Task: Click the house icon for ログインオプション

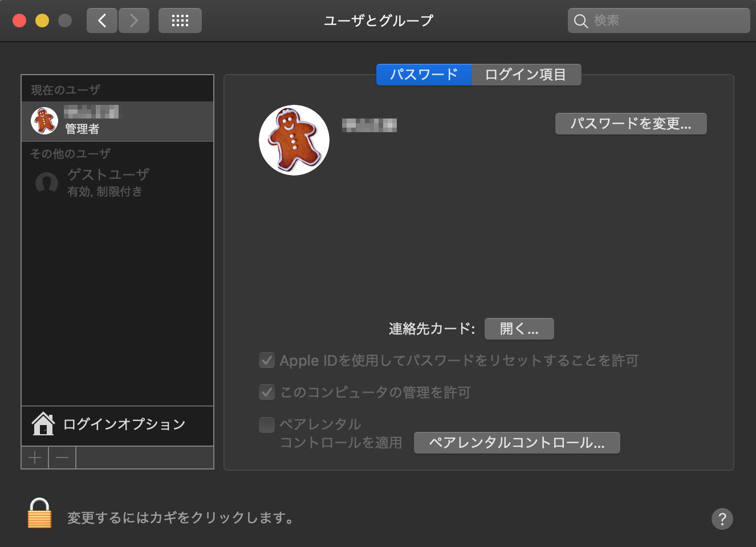Action: 43,424
